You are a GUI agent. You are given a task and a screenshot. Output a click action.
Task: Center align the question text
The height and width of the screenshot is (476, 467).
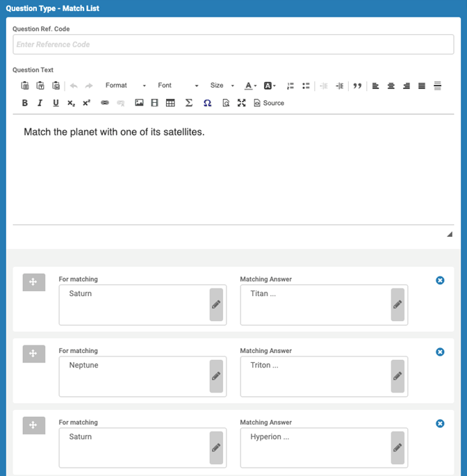pos(391,86)
